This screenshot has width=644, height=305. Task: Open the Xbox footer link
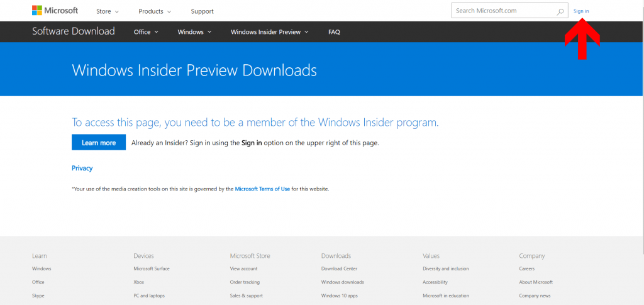(x=139, y=282)
